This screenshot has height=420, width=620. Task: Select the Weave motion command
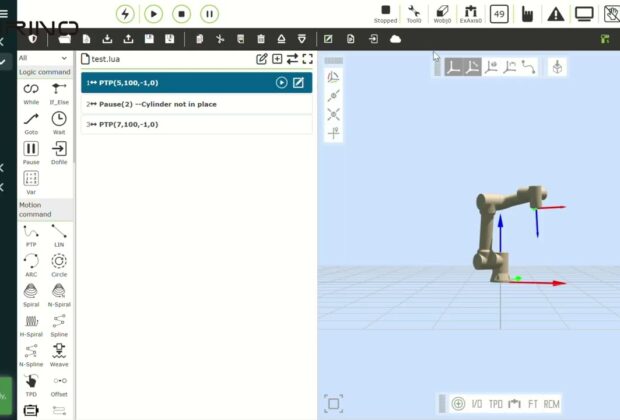59,351
